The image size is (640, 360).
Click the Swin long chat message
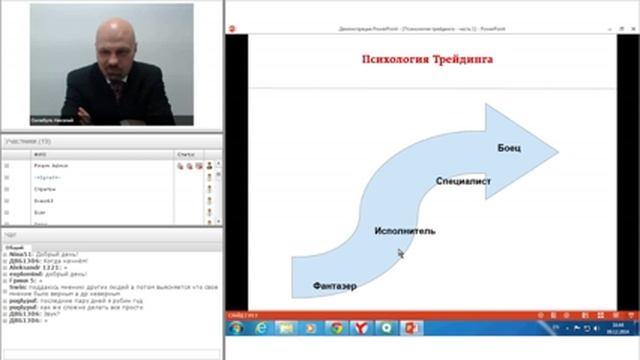coord(113,291)
